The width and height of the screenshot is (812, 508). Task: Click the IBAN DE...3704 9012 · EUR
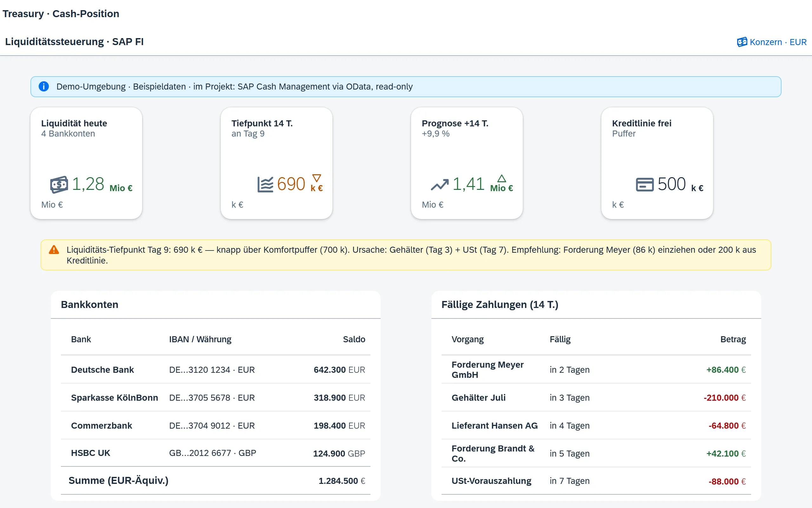[212, 425]
